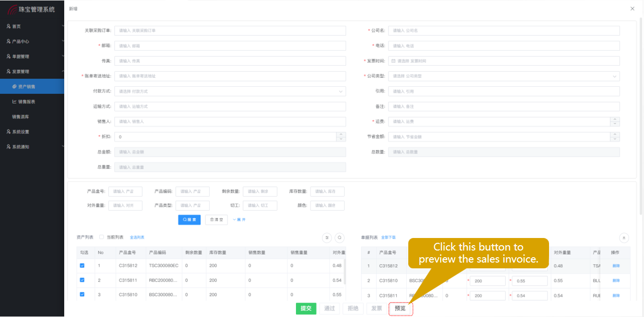This screenshot has height=317, width=644.
Task: Click the 销售报表 chart icon in sidebar
Action: [14, 102]
